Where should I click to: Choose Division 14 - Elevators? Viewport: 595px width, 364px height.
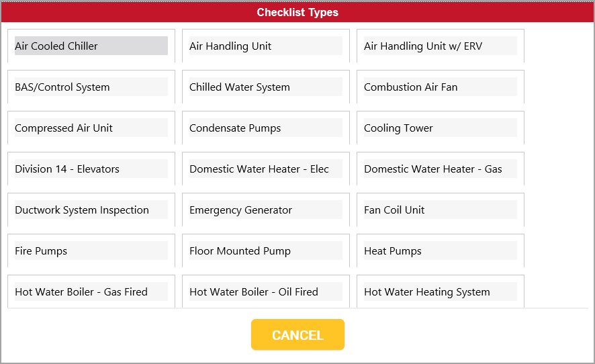[91, 169]
